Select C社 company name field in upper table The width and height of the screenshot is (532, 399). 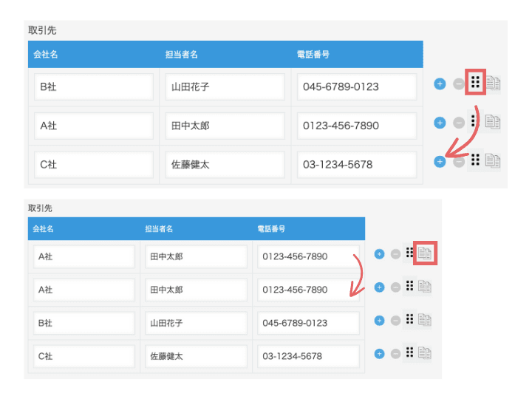point(94,165)
